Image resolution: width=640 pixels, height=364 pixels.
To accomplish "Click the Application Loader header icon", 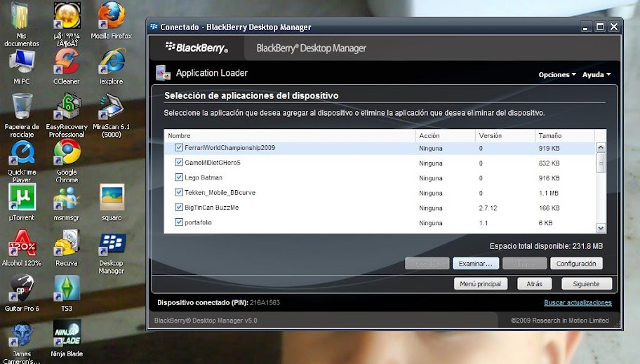I will pos(163,73).
